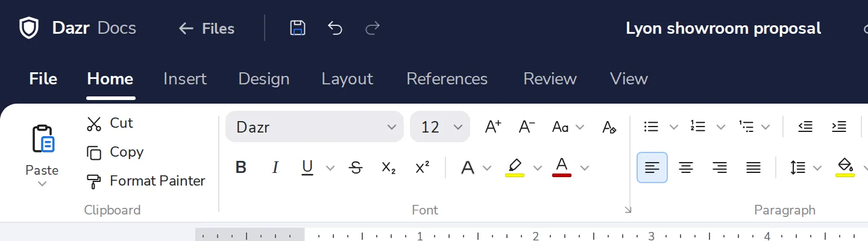868x241 pixels.
Task: Expand the font size 12 dropdown
Action: pos(458,127)
